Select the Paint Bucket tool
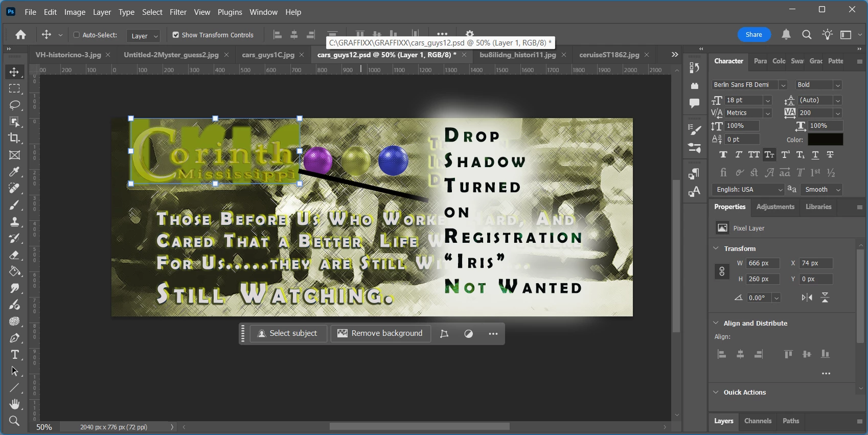This screenshot has height=435, width=868. click(x=14, y=271)
